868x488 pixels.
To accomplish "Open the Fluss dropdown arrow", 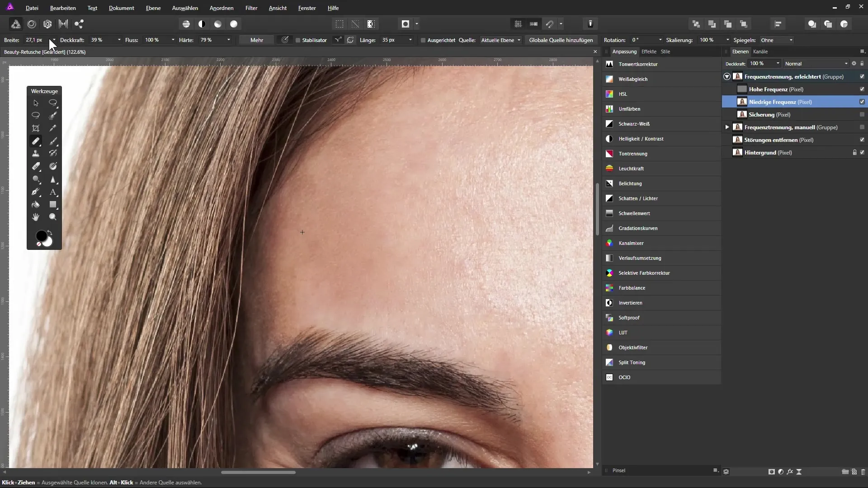I will pos(173,40).
